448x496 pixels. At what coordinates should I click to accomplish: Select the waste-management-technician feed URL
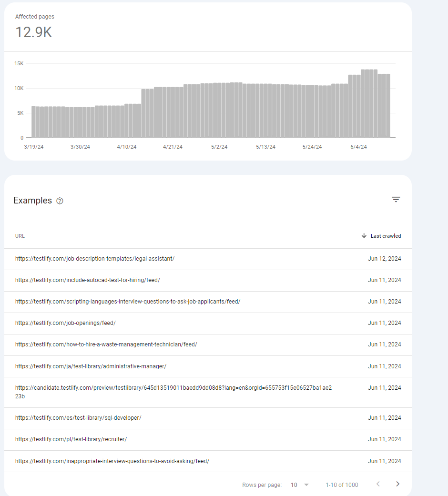[x=106, y=344]
